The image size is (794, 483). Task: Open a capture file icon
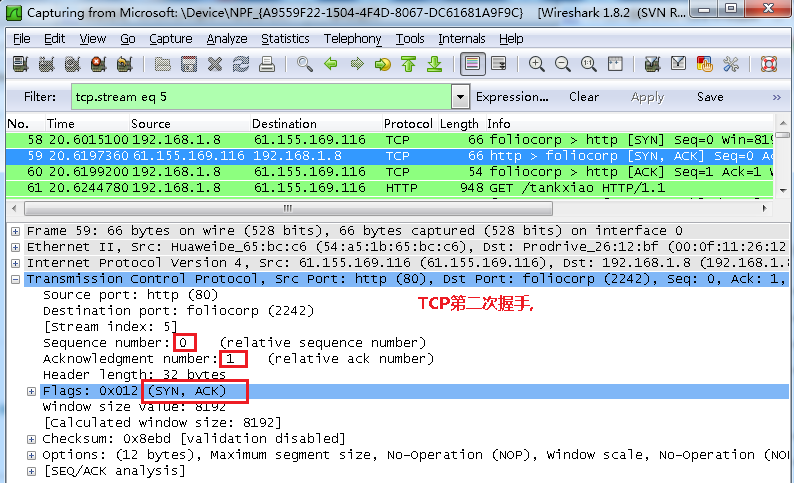pyautogui.click(x=163, y=64)
